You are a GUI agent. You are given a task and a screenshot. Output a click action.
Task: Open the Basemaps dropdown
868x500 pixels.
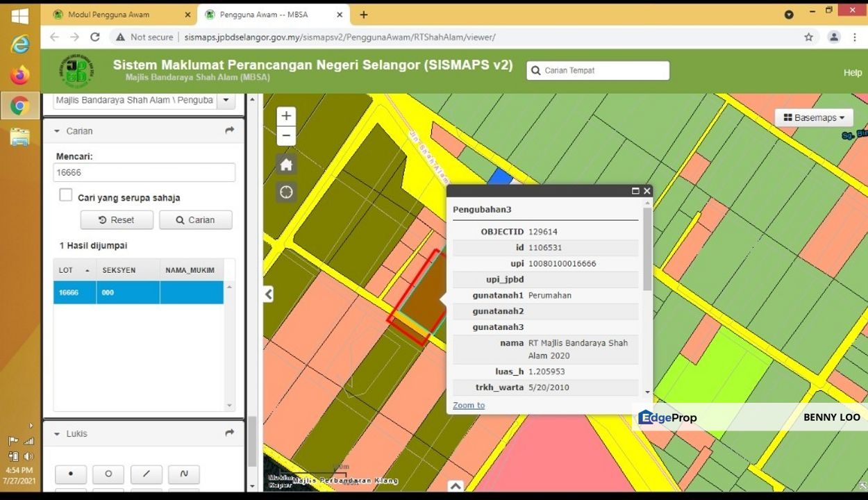tap(814, 118)
